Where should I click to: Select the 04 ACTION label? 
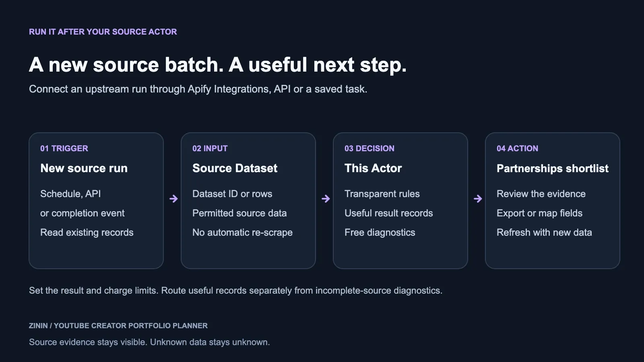point(517,148)
